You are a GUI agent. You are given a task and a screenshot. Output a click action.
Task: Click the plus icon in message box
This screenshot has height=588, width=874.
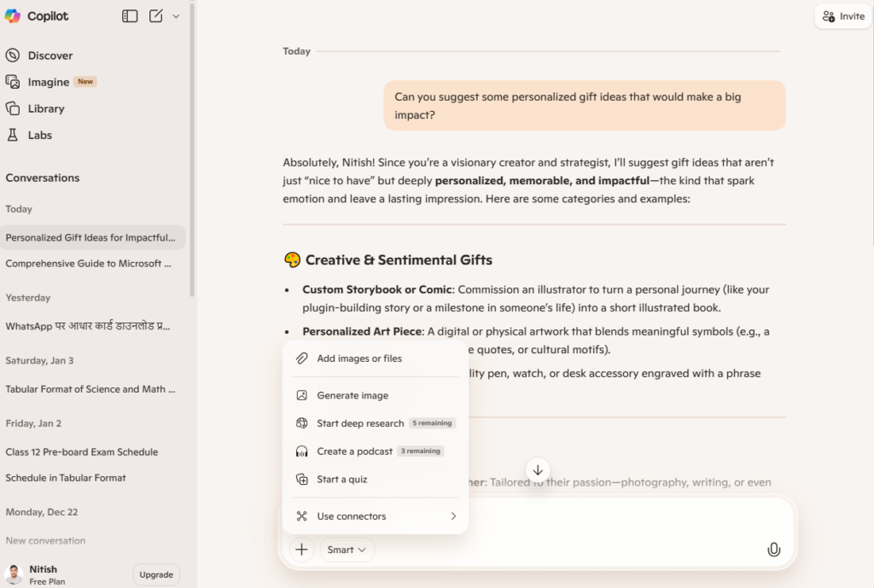(x=301, y=550)
